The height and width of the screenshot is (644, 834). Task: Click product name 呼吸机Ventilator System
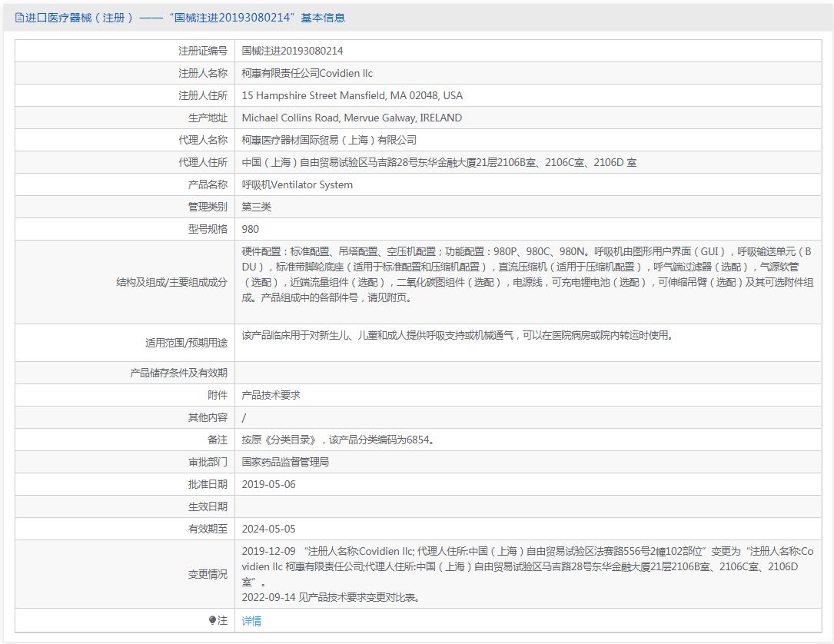point(297,185)
